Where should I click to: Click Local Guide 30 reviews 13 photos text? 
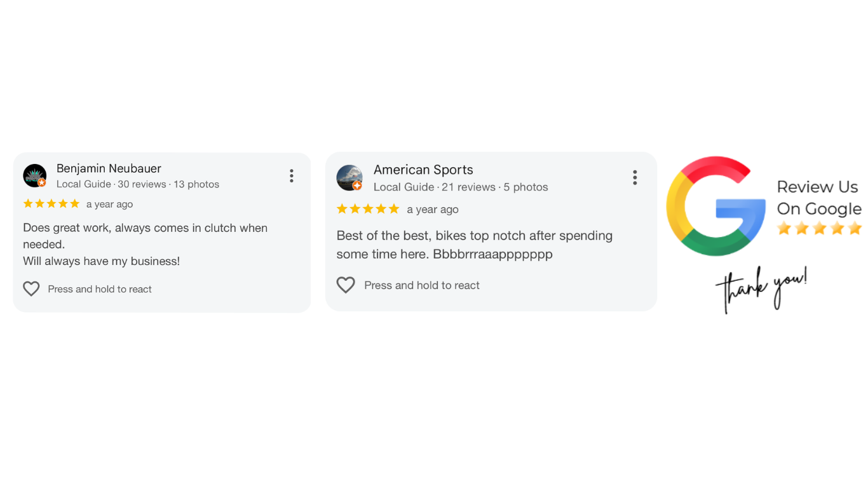[x=138, y=184]
